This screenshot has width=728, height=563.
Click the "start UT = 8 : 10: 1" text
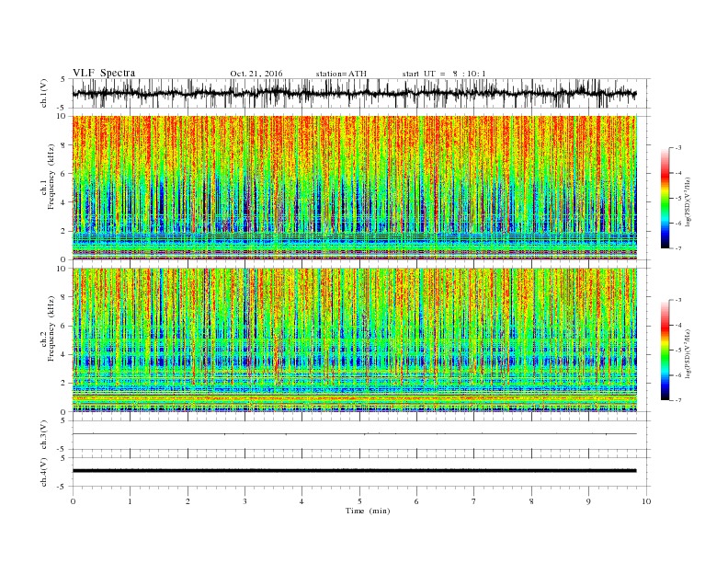pos(444,74)
